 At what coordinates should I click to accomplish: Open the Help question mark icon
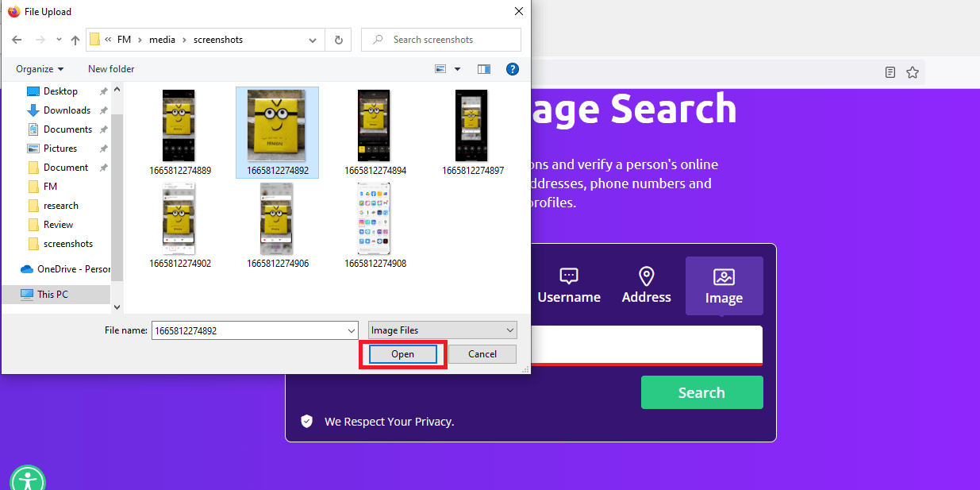tap(513, 69)
